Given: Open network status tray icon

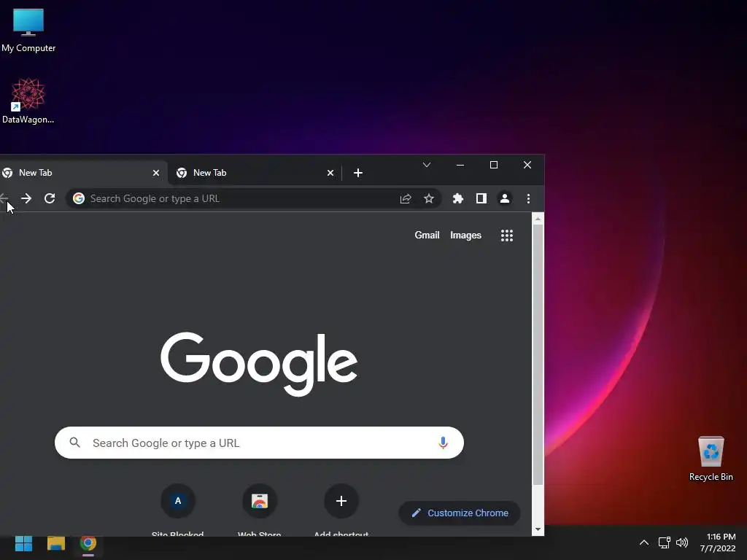Looking at the screenshot, I should click(x=664, y=542).
